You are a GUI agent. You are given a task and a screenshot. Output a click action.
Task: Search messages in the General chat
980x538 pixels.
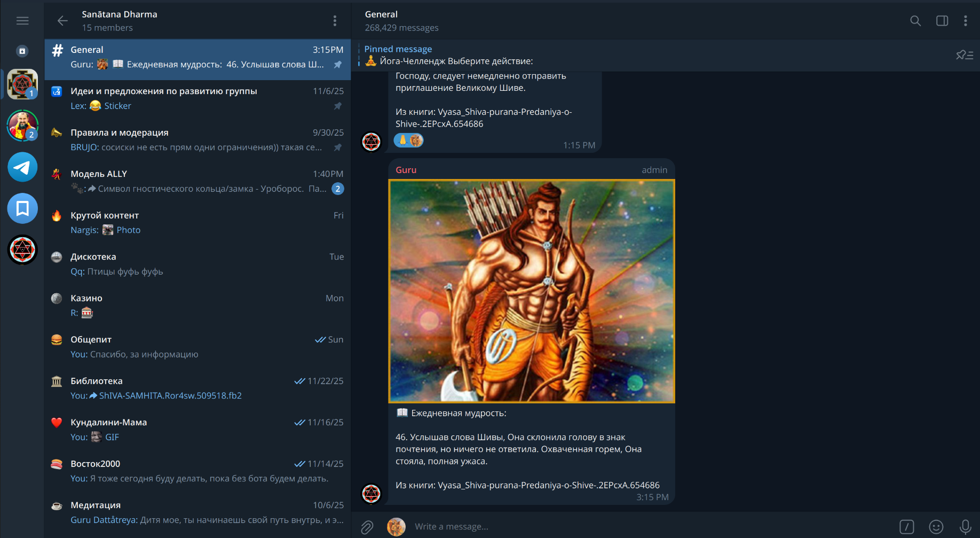point(915,21)
